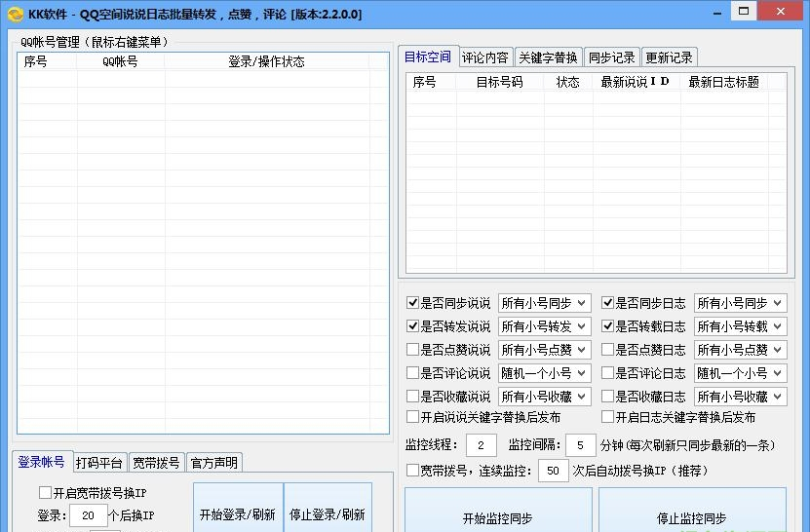Click the QQ帐号 column header
810x532 pixels.
[x=120, y=61]
